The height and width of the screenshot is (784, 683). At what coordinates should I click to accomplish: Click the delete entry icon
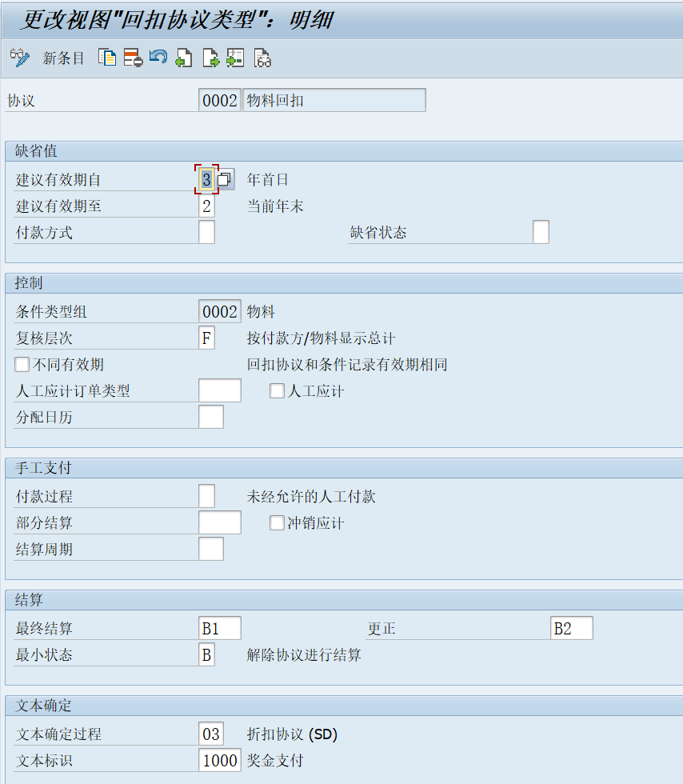click(x=133, y=58)
